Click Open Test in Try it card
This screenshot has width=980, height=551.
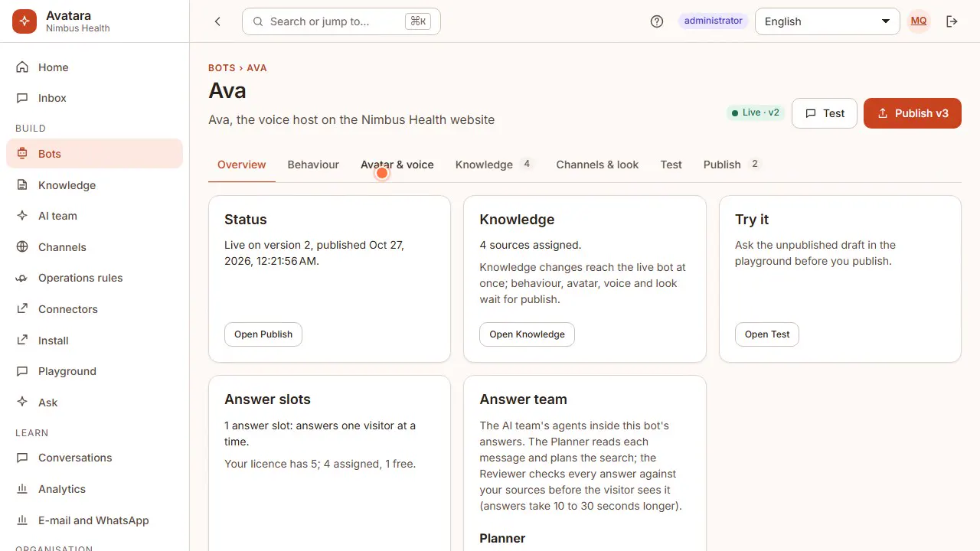click(767, 334)
